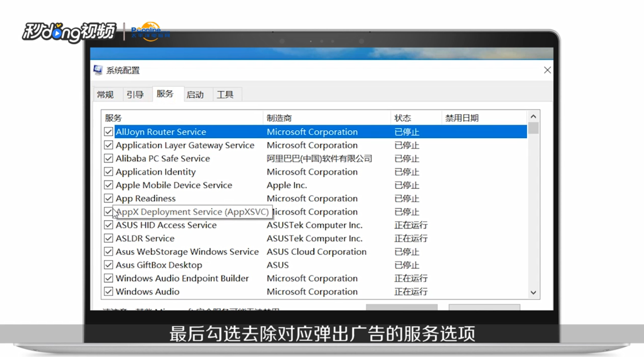Uncheck App Readiness checkbox
Image resolution: width=644 pixels, height=357 pixels.
point(109,198)
